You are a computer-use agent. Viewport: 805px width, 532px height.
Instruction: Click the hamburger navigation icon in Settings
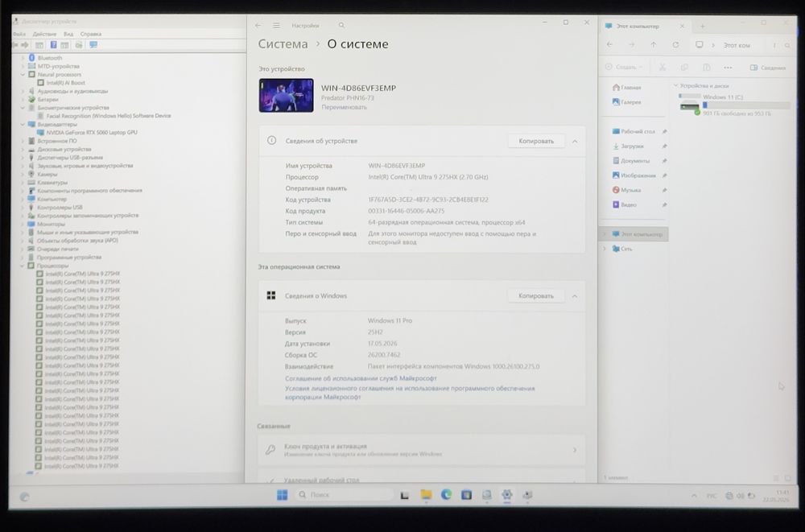click(276, 25)
